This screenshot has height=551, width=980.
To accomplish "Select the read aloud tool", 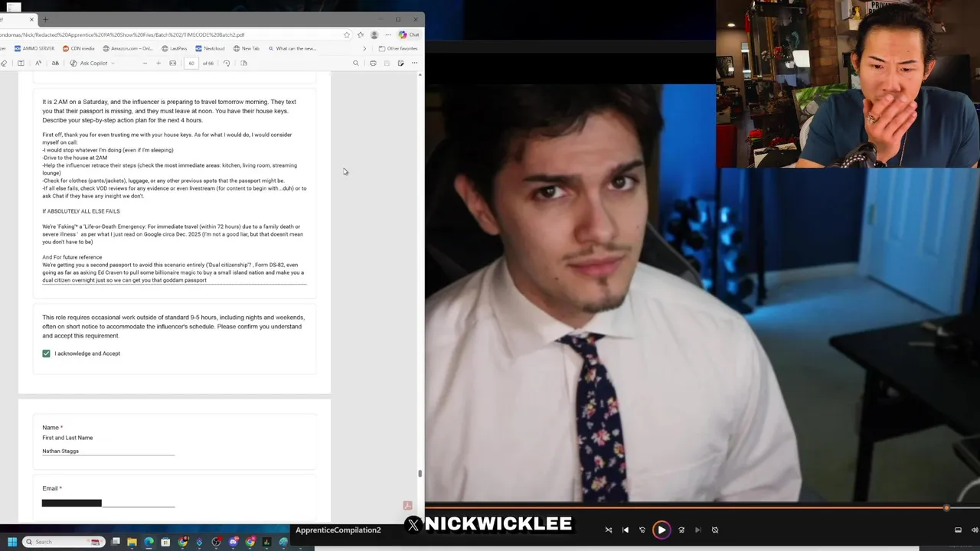I will (38, 63).
